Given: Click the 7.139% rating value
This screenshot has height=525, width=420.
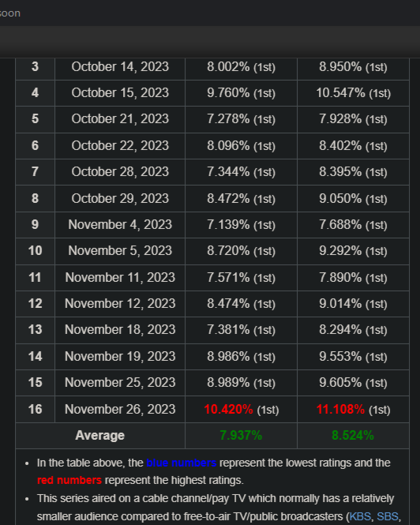Looking at the screenshot, I should [x=228, y=225].
